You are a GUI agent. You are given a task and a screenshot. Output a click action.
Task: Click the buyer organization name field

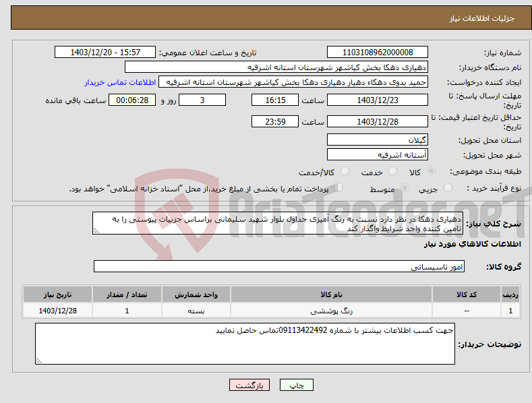tap(276, 67)
